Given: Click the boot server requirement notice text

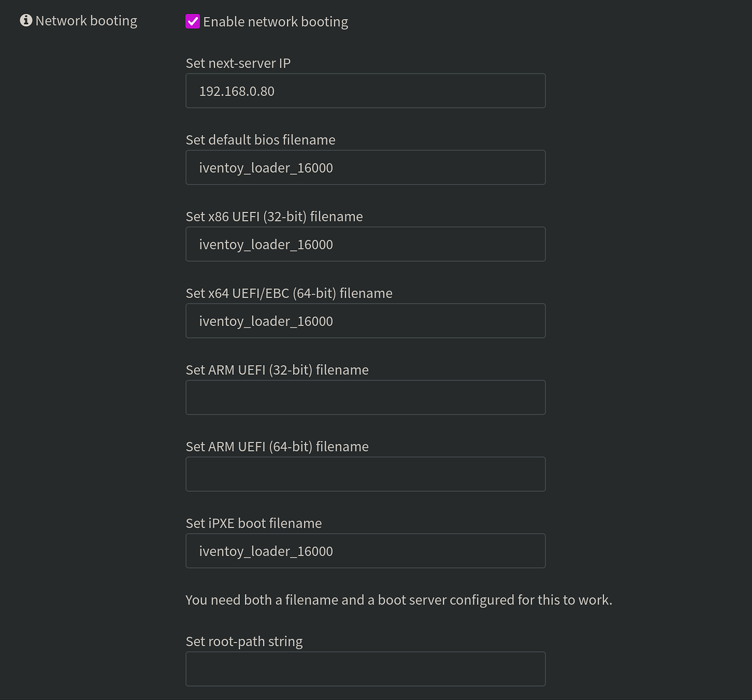Looking at the screenshot, I should pyautogui.click(x=399, y=599).
